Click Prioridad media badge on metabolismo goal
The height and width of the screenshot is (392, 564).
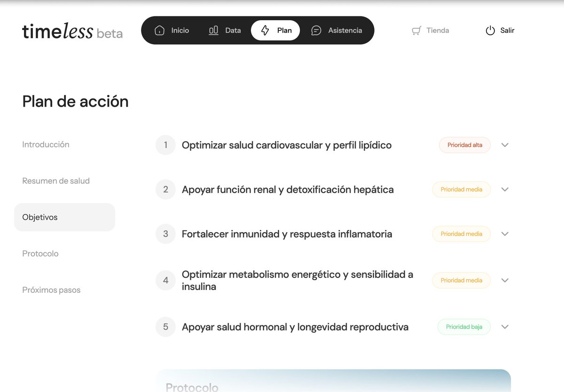(x=462, y=280)
